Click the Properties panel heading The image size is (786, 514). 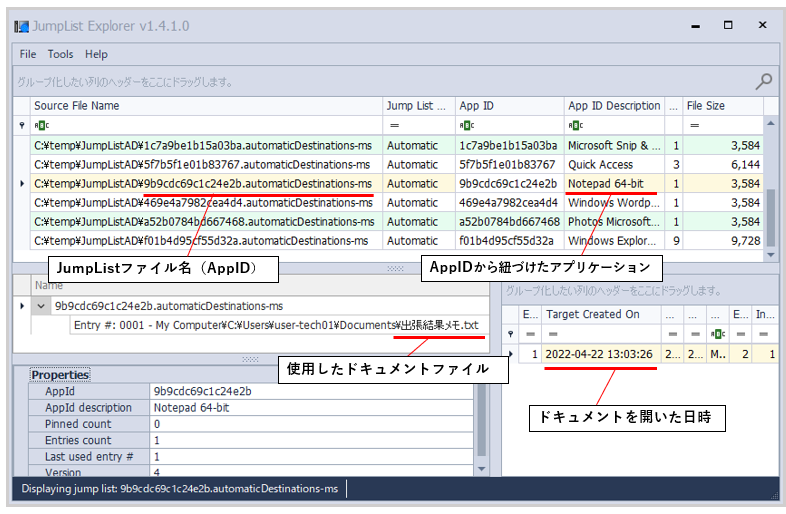click(60, 375)
